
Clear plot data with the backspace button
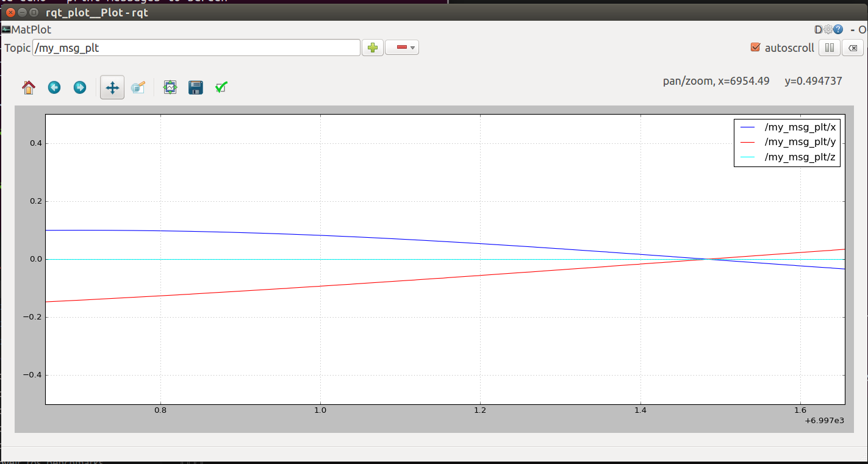[852, 48]
